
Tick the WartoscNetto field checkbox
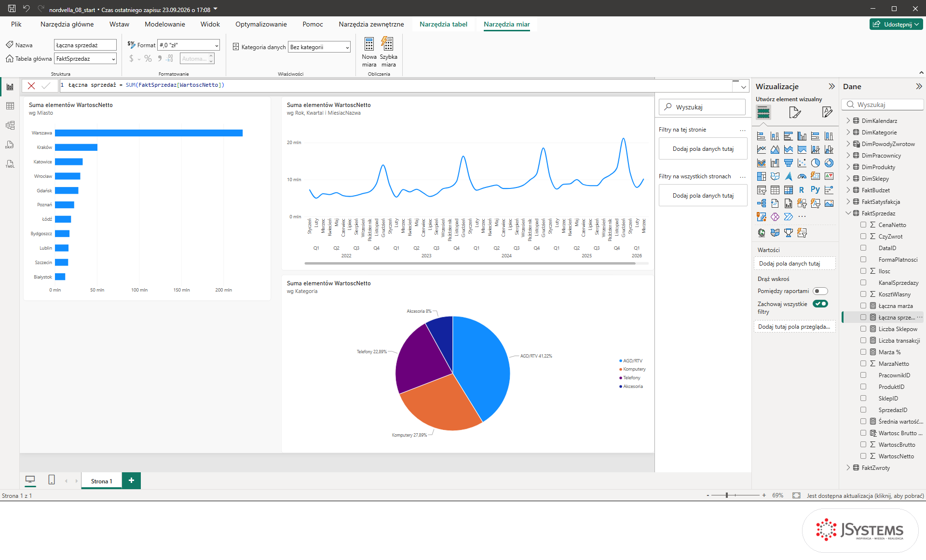click(863, 456)
